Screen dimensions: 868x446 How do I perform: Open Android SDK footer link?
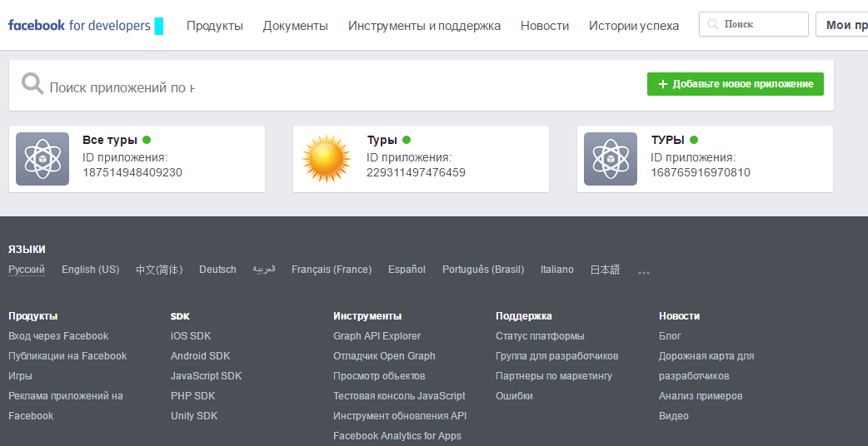pyautogui.click(x=201, y=356)
